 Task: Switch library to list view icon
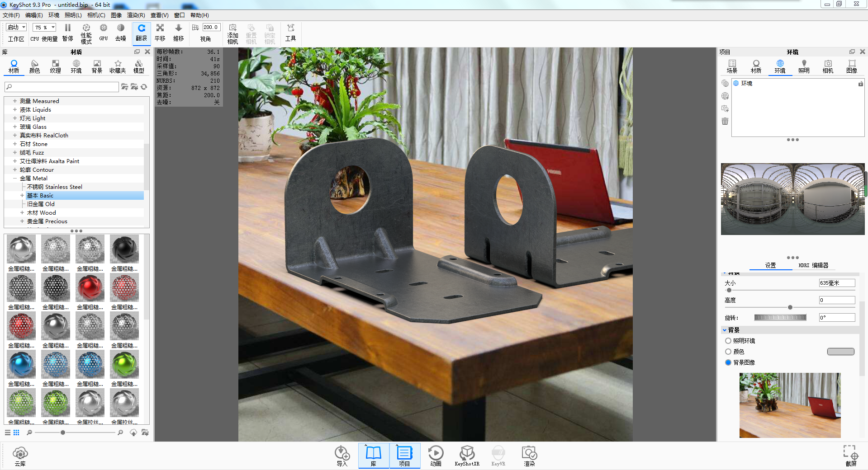pos(8,432)
